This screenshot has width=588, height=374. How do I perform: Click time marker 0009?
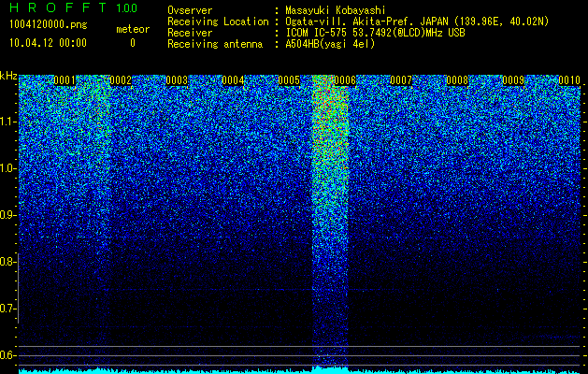(513, 80)
